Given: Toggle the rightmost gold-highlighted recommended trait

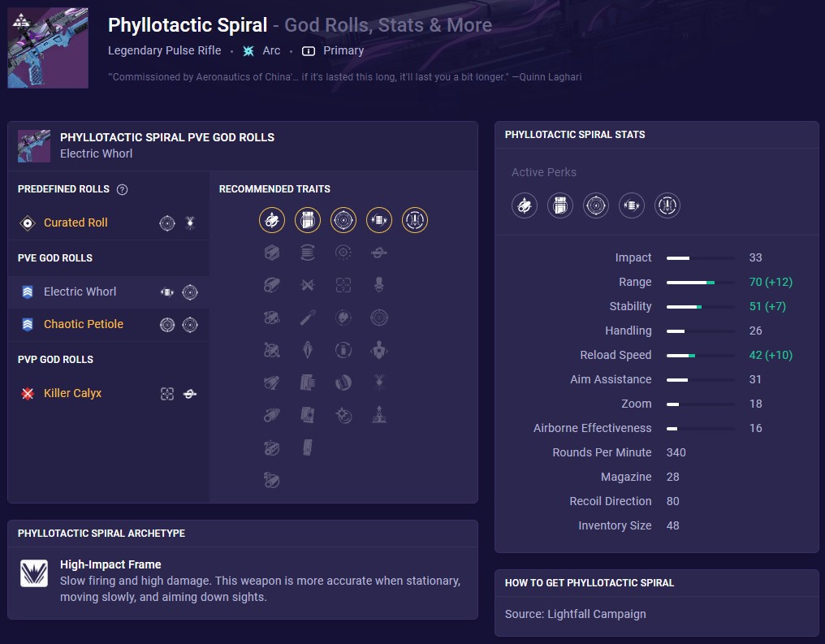Looking at the screenshot, I should tap(415, 220).
